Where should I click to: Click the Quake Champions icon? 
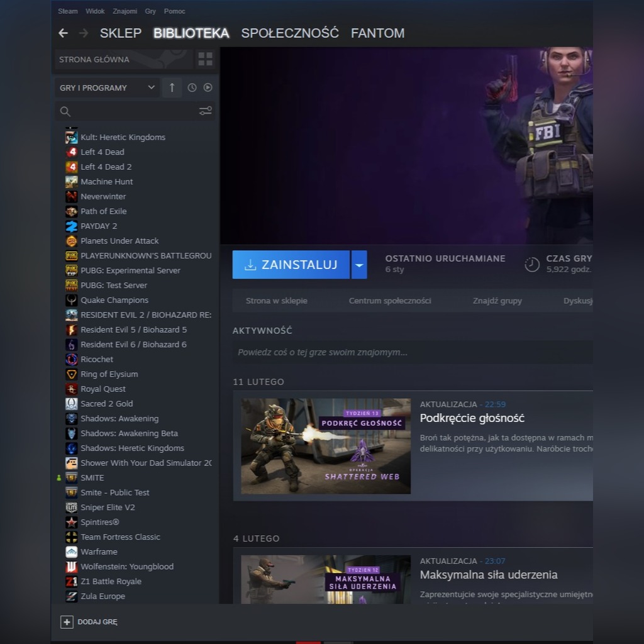72,300
